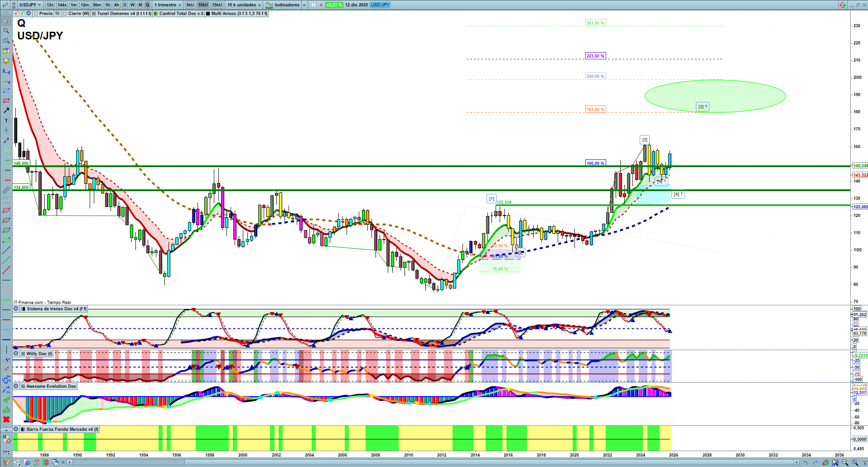Select the 4h timeframe

click(116, 5)
